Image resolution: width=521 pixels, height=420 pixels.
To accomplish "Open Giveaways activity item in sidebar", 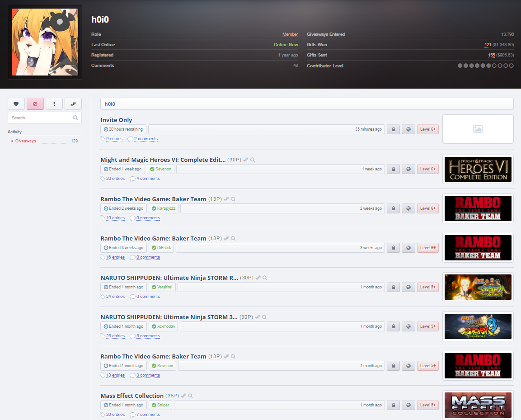I will click(26, 141).
